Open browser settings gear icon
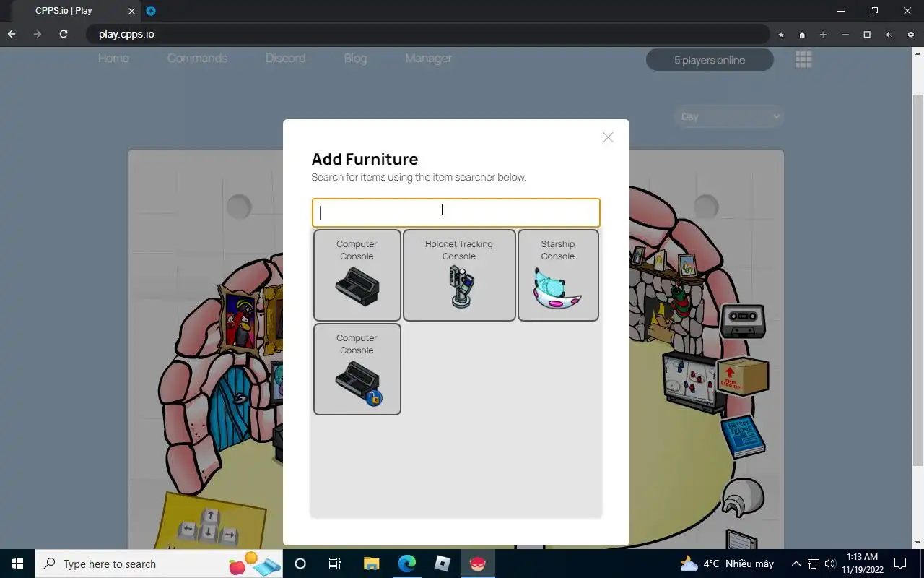The width and height of the screenshot is (924, 578). tap(911, 35)
